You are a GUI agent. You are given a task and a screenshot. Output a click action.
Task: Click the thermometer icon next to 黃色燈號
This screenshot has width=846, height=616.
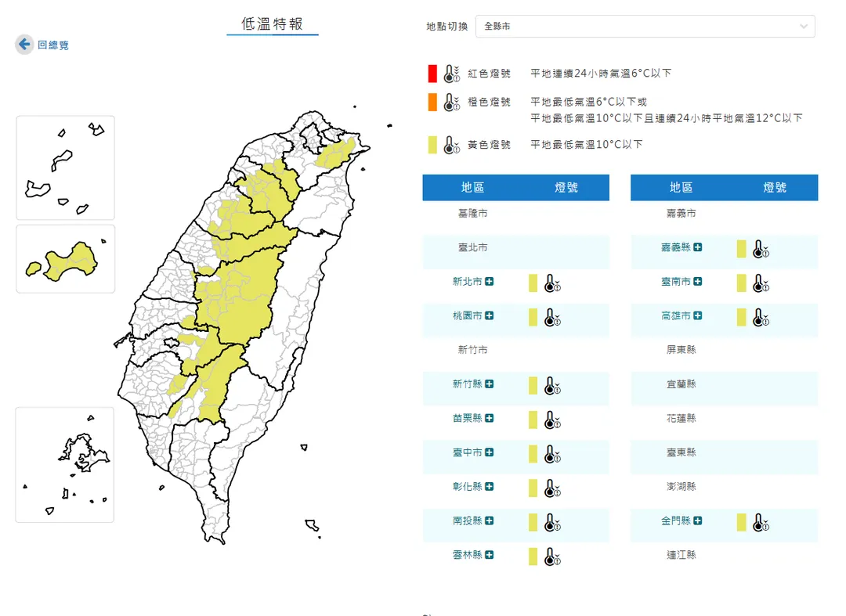point(452,145)
